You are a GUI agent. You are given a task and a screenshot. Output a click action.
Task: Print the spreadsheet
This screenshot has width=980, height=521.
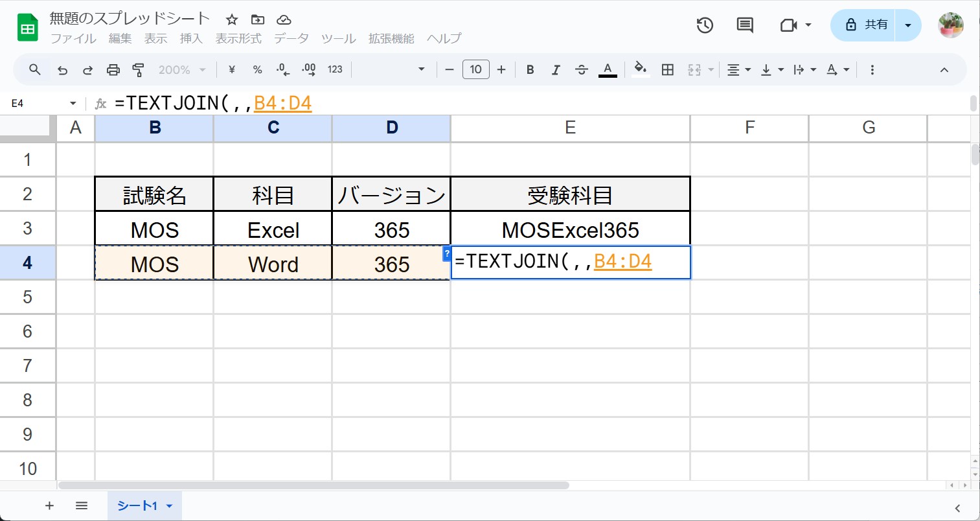(x=113, y=70)
